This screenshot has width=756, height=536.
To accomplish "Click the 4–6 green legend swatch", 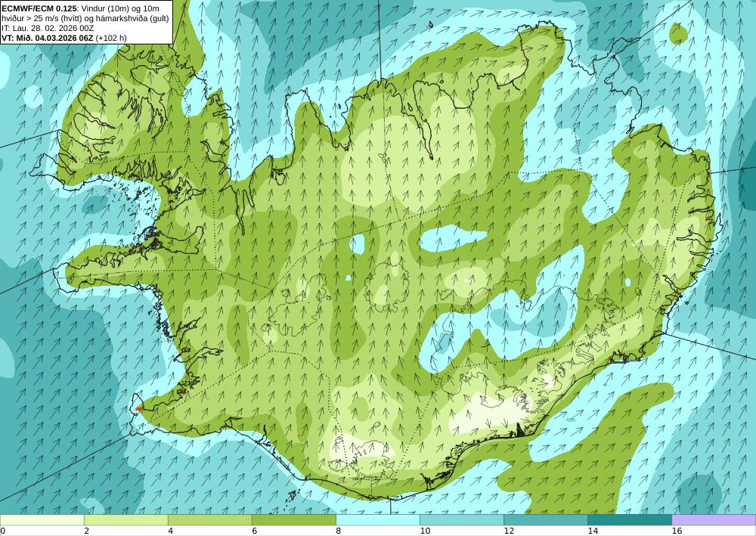I will pos(209,520).
